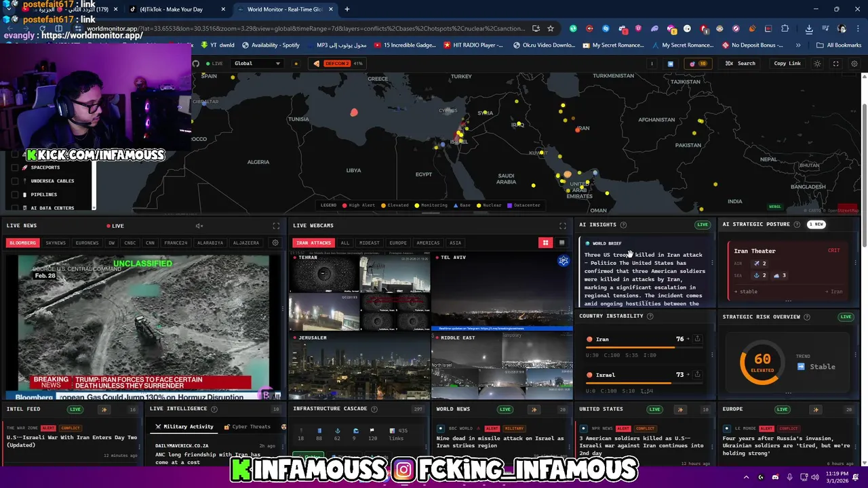Switch to the Military Activity tab
868x488 pixels.
pos(184,427)
